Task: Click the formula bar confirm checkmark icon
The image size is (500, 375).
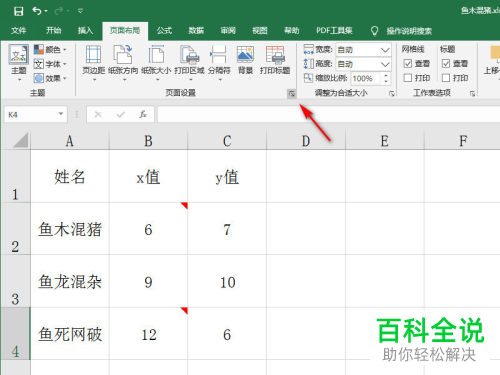Action: (x=120, y=115)
